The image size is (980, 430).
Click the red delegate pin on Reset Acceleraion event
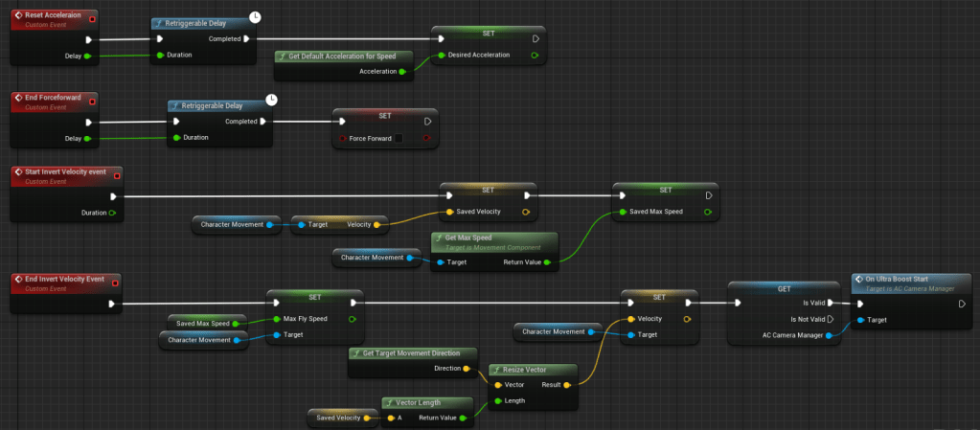[x=91, y=19]
